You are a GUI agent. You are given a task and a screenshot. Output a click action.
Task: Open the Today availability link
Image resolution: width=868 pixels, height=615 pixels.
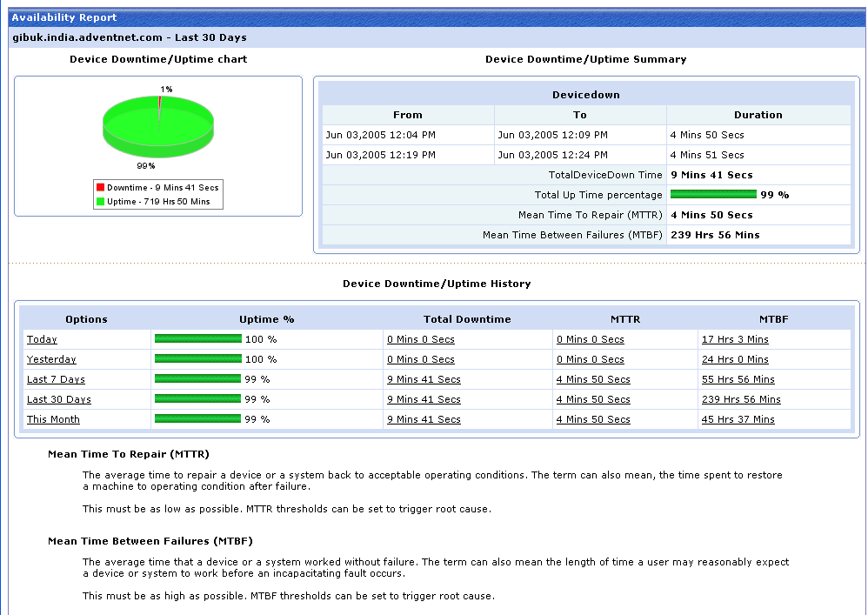pyautogui.click(x=42, y=339)
